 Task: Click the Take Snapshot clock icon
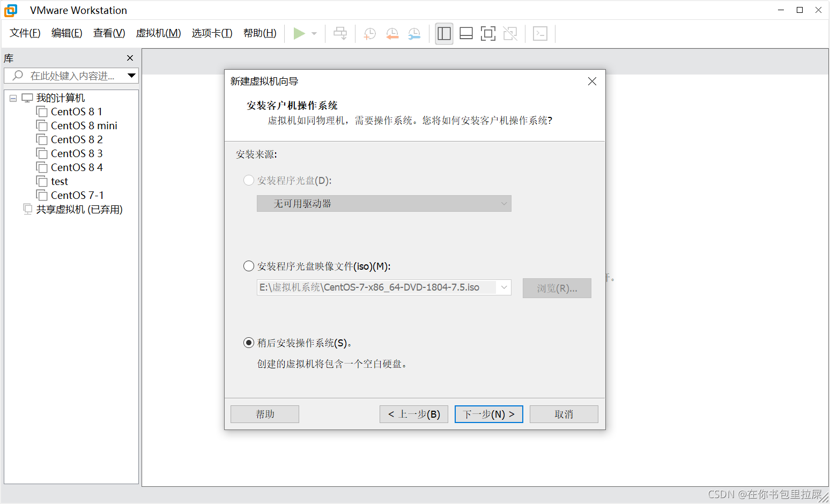pos(370,34)
